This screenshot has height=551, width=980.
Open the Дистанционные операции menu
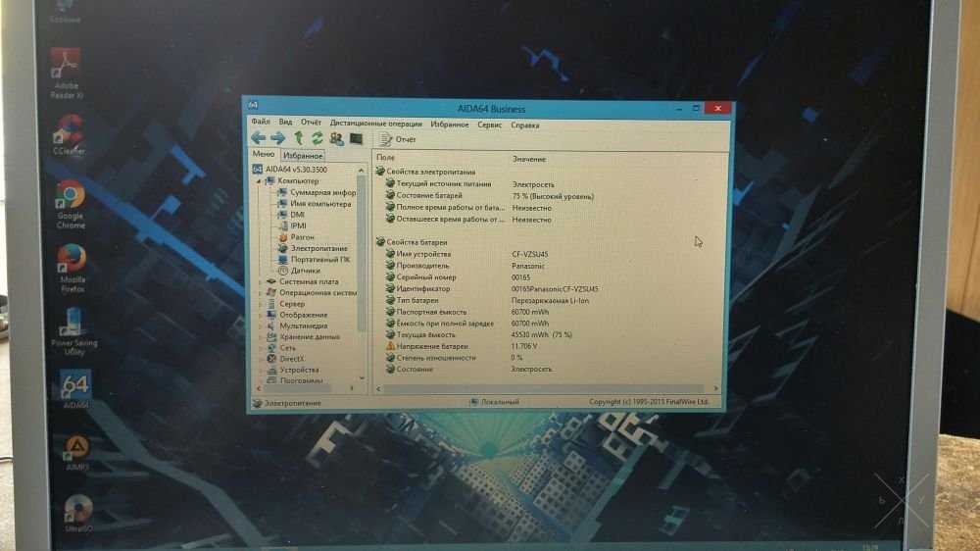click(x=375, y=124)
